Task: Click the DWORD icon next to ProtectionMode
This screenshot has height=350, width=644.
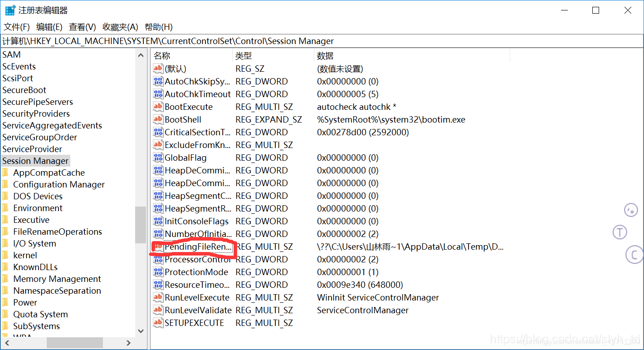Action: click(158, 272)
